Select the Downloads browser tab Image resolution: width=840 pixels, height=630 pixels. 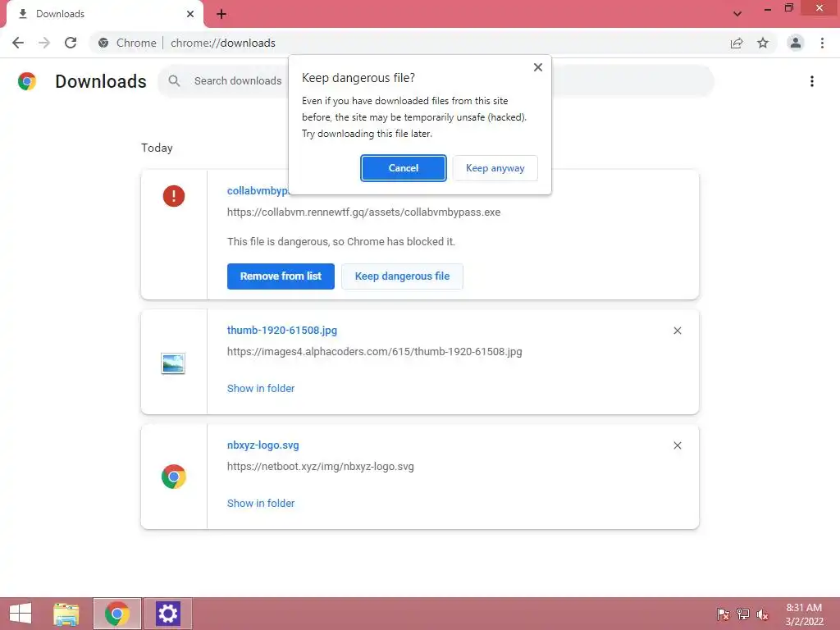pyautogui.click(x=105, y=14)
